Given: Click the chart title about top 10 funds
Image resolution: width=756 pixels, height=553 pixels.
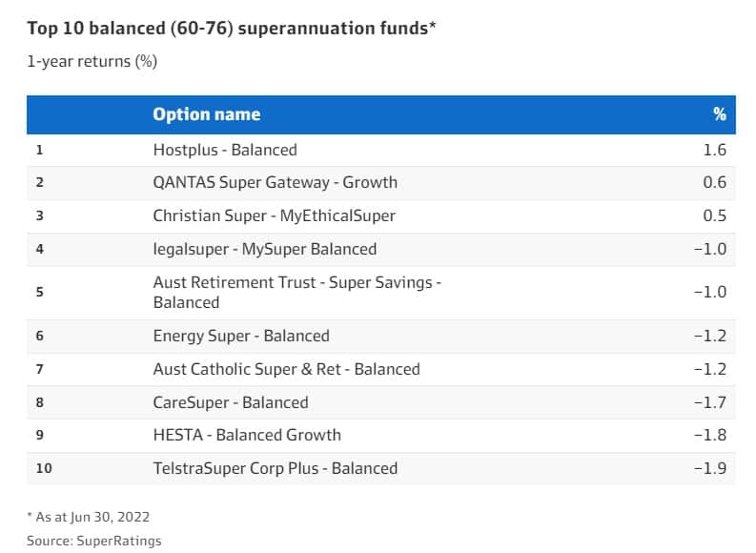Looking at the screenshot, I should 232,28.
